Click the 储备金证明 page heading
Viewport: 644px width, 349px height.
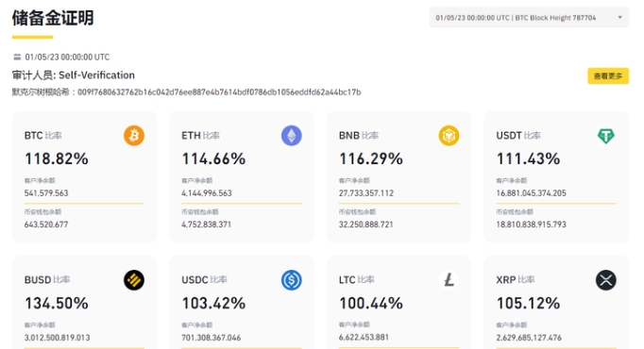click(x=53, y=18)
